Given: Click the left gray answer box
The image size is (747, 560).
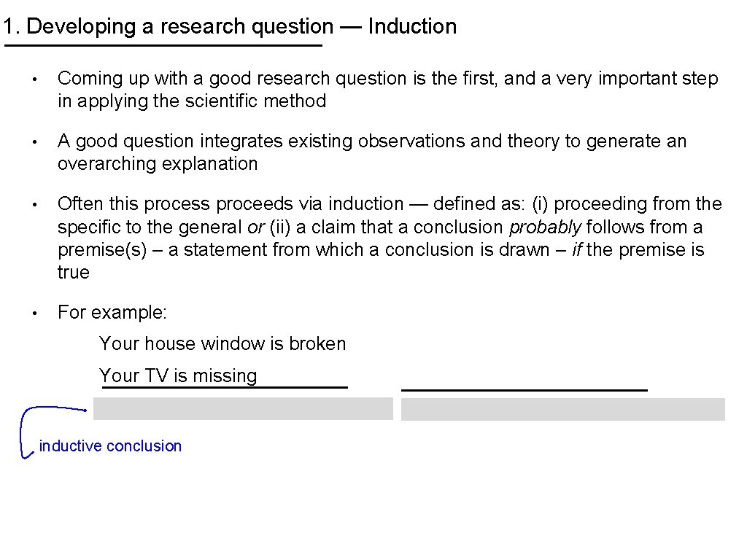Looking at the screenshot, I should 243,409.
